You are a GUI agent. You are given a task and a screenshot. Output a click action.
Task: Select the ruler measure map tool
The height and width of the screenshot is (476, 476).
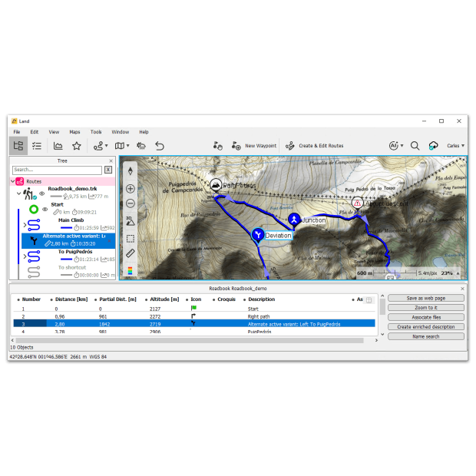click(131, 253)
